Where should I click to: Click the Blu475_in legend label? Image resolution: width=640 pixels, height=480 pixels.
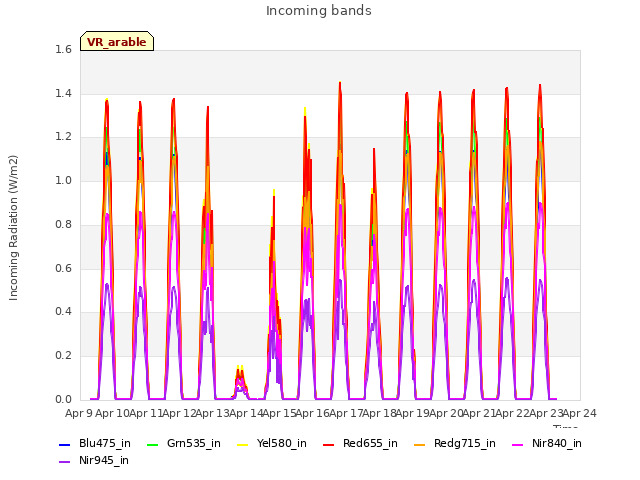[105, 443]
